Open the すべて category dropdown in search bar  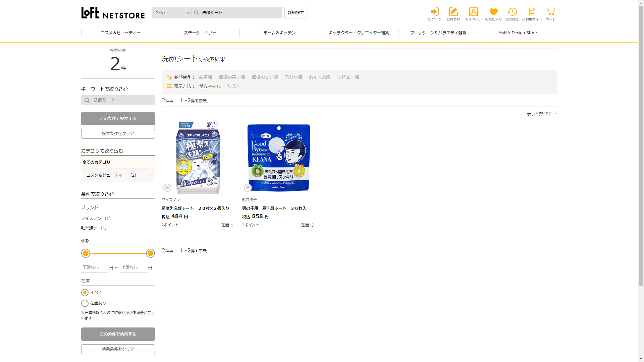172,13
